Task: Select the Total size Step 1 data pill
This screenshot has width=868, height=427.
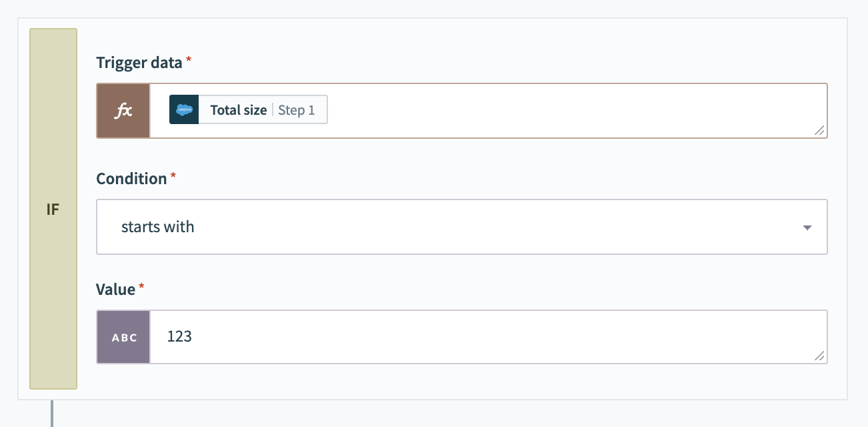Action: 247,109
